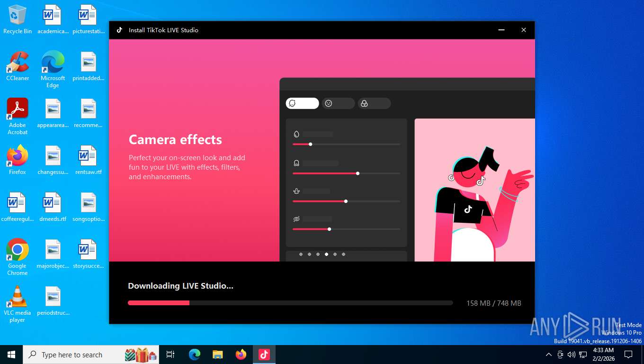
Task: Open the volume control in system tray
Action: coord(572,355)
